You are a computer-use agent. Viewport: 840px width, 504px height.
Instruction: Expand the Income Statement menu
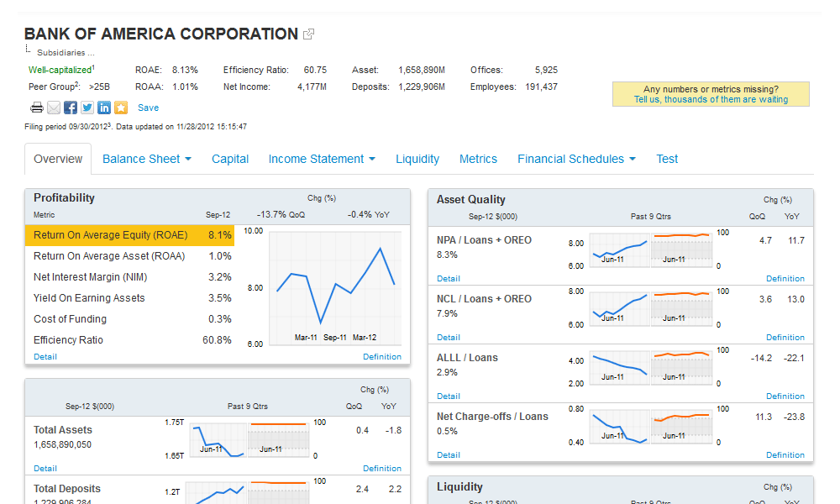click(x=321, y=159)
